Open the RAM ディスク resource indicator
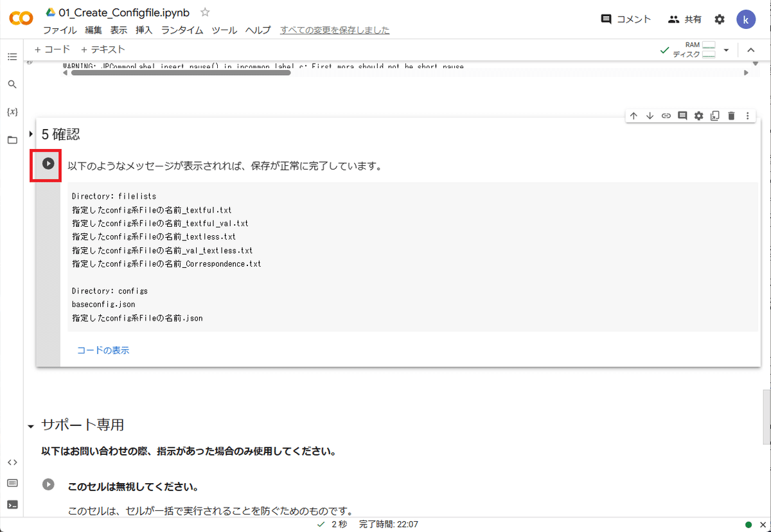 tap(694, 49)
